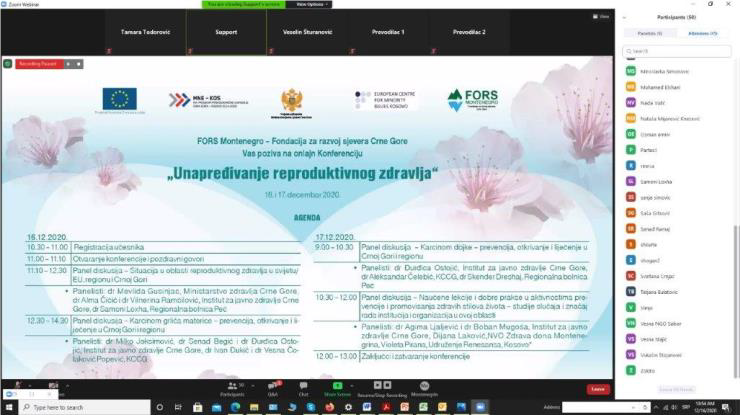This screenshot has width=740, height=415.
Task: Open Microsoft Store from taskbar
Action: click(197, 407)
